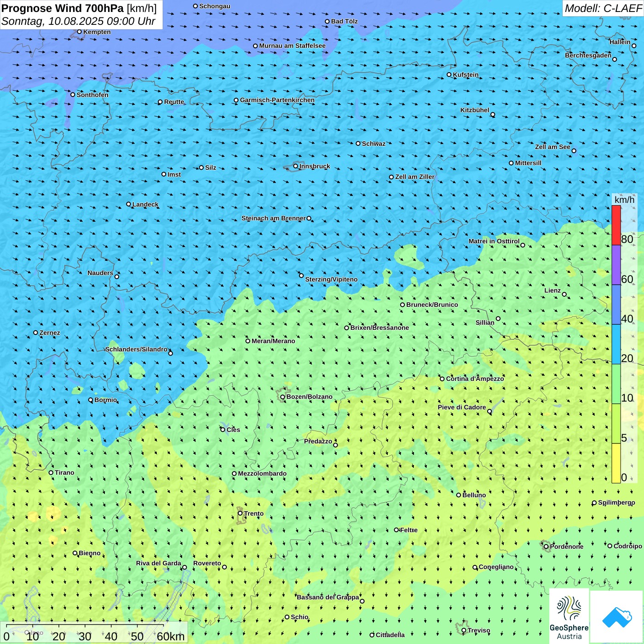Click the Meran/Merano city label
Viewport: 644px width, 644px height.
click(273, 341)
